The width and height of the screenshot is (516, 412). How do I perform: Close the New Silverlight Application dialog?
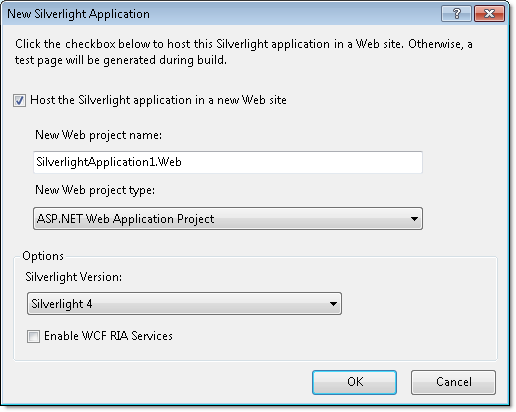489,14
